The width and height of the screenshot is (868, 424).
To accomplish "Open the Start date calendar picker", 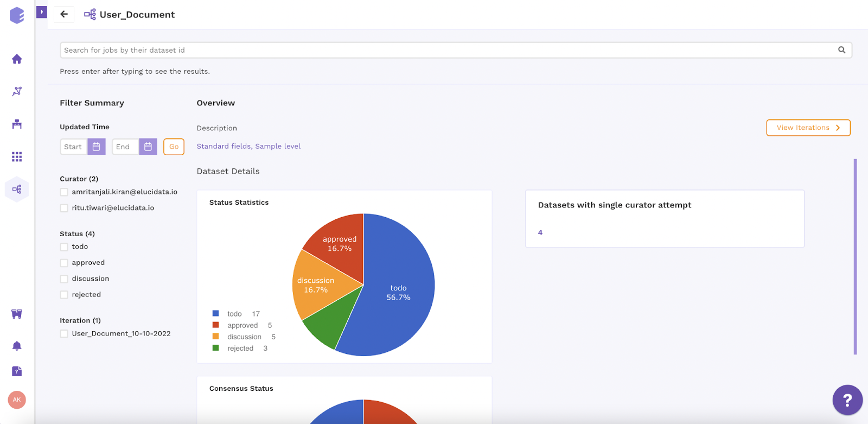I will (97, 147).
